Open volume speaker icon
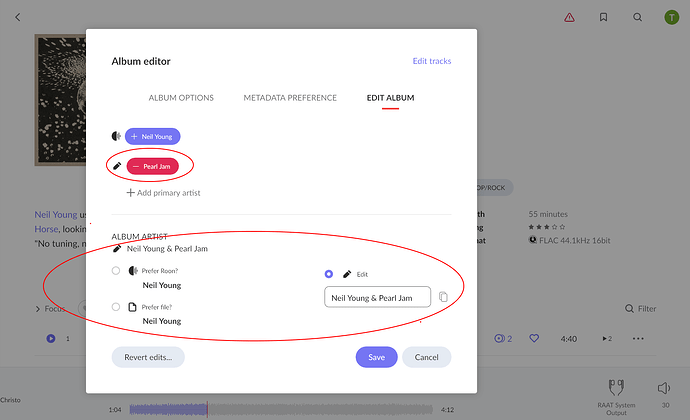 [664, 388]
